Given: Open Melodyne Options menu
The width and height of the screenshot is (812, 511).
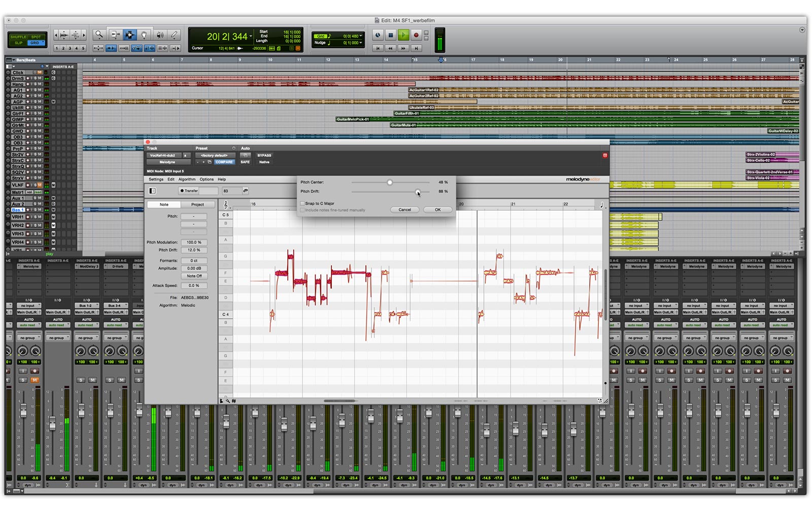Looking at the screenshot, I should pos(207,179).
